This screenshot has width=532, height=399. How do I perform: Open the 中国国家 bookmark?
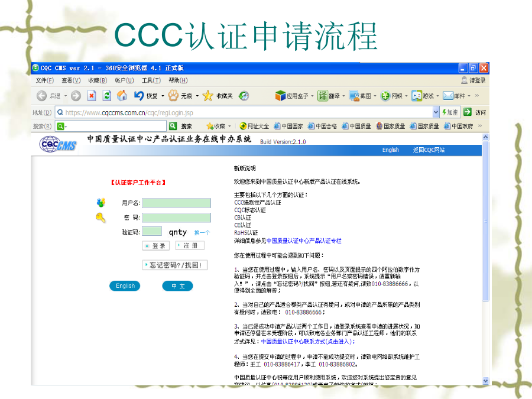click(x=288, y=126)
